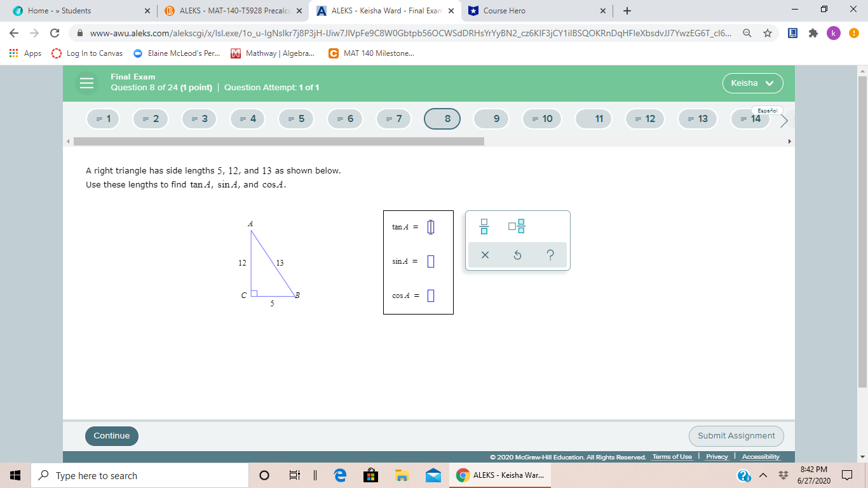Open the ALEKS hamburger menu

[x=86, y=83]
